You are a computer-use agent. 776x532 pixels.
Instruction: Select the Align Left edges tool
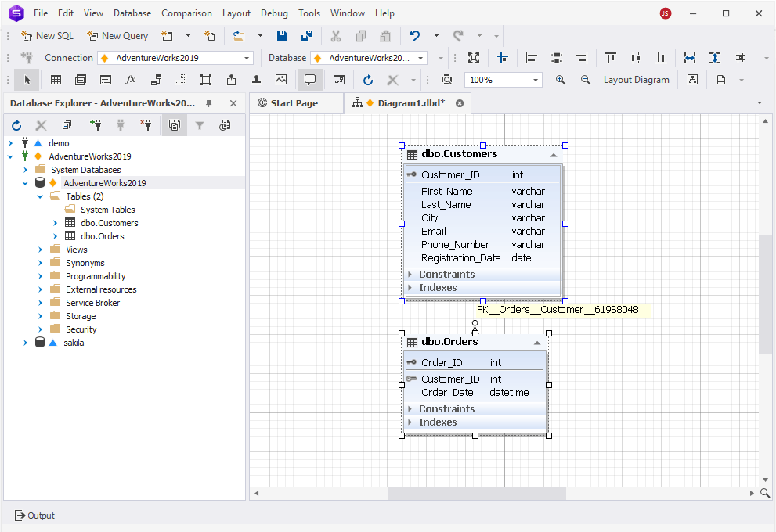[x=531, y=57]
